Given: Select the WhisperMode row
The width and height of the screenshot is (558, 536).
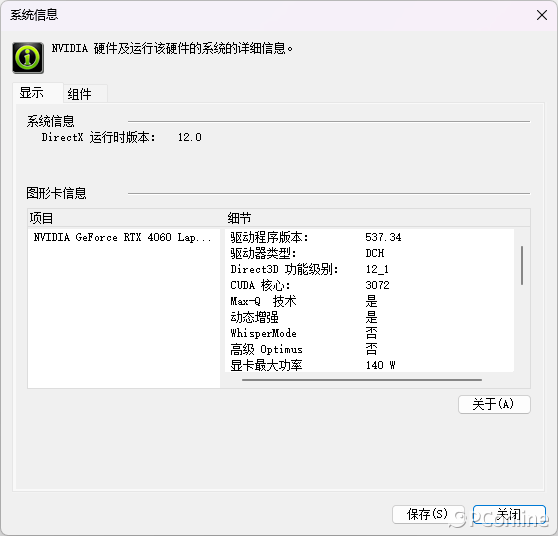Looking at the screenshot, I should [x=369, y=333].
